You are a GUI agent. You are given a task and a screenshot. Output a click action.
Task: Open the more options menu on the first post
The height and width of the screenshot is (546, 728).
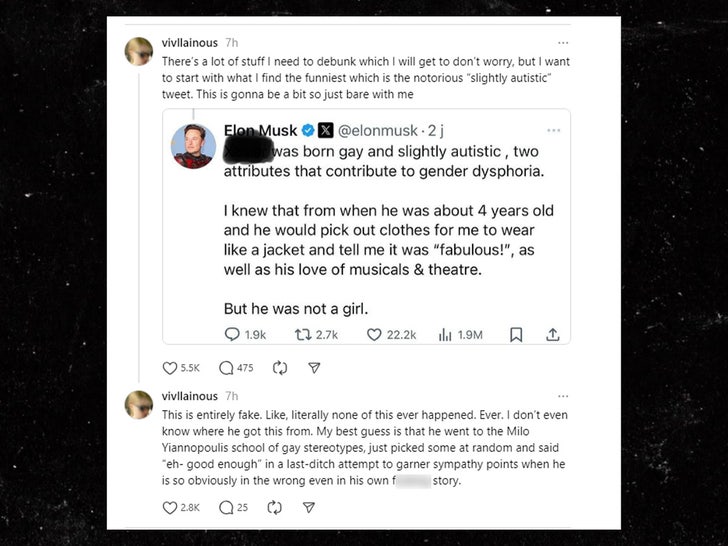click(x=563, y=43)
